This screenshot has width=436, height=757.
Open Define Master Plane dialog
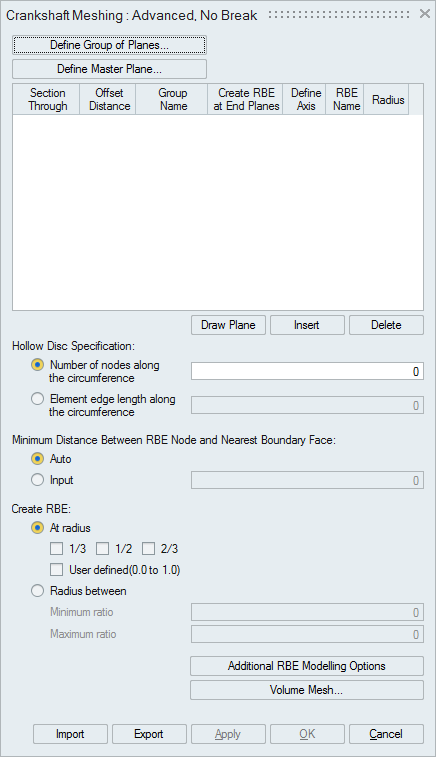(109, 69)
